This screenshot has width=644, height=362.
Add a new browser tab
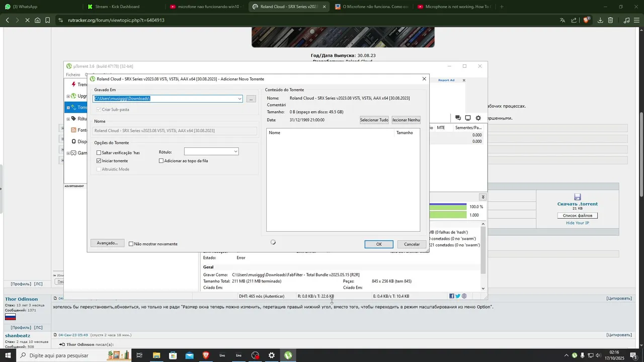(x=503, y=7)
